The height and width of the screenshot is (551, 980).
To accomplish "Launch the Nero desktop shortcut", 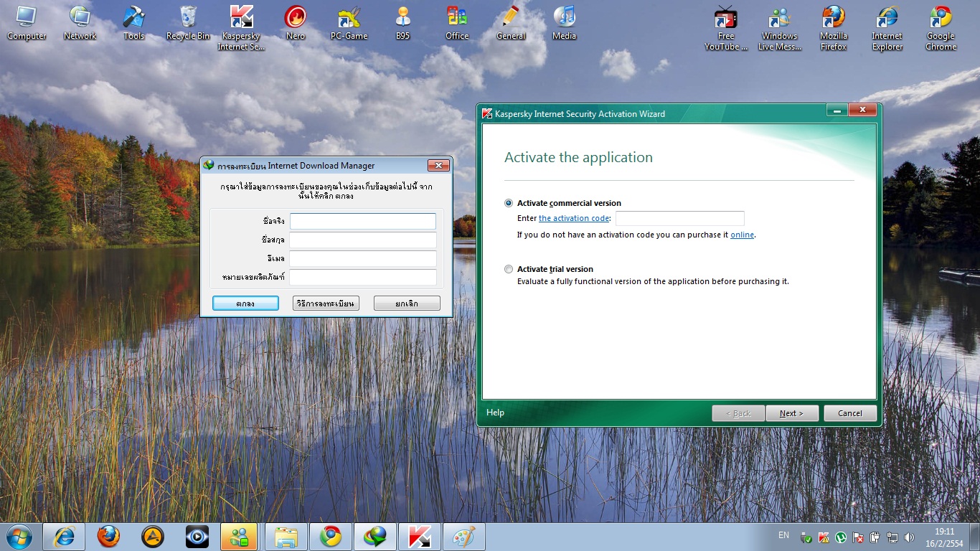I will [296, 23].
